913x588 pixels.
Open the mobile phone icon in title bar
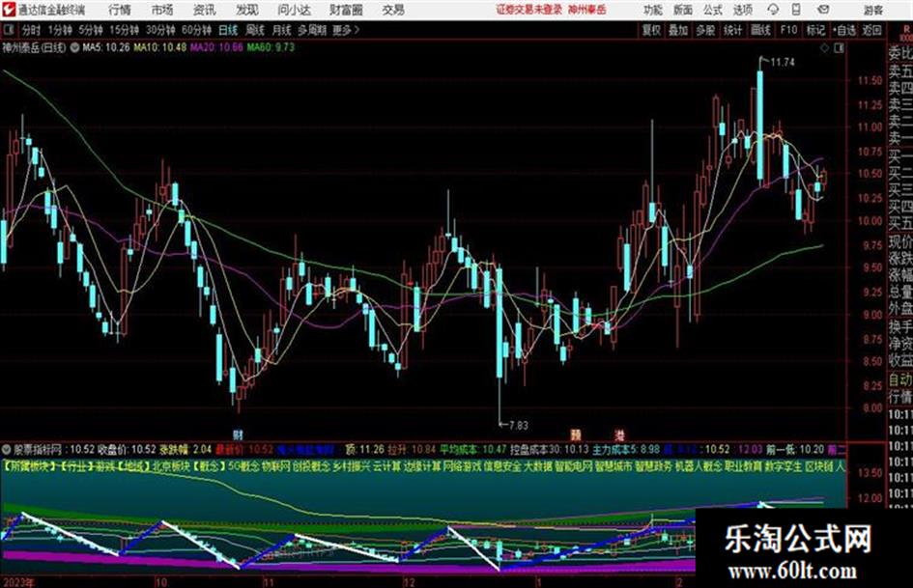[796, 10]
